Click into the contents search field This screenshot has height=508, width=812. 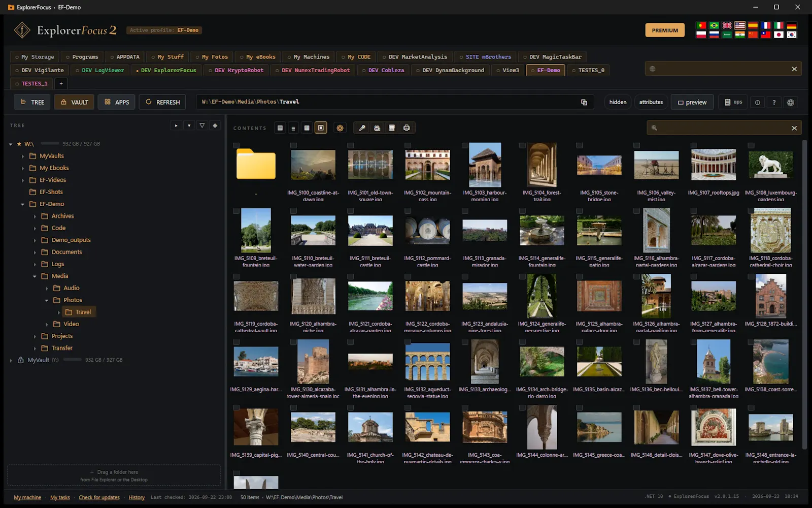click(x=723, y=128)
